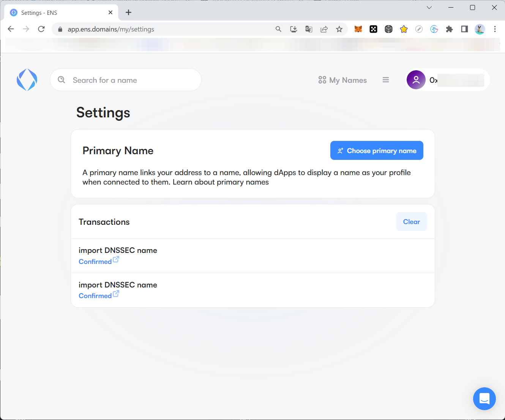The width and height of the screenshot is (505, 420).
Task: Open the chat support bubble
Action: pos(484,398)
